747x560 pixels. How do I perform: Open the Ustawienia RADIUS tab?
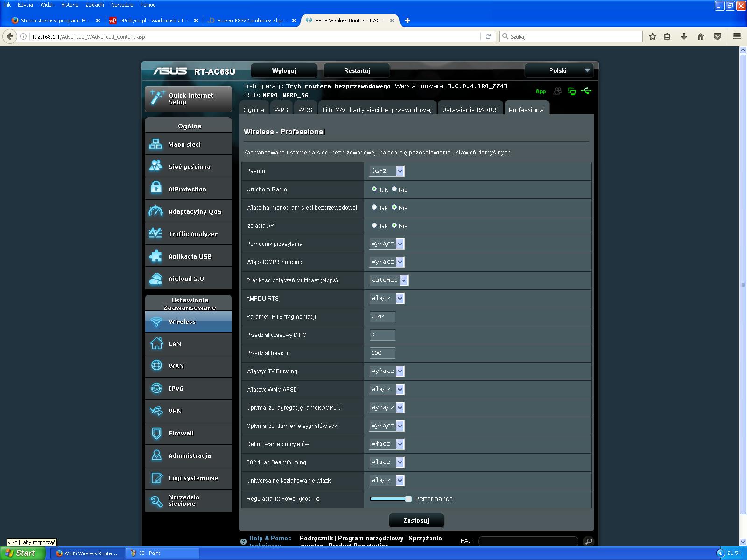470,110
